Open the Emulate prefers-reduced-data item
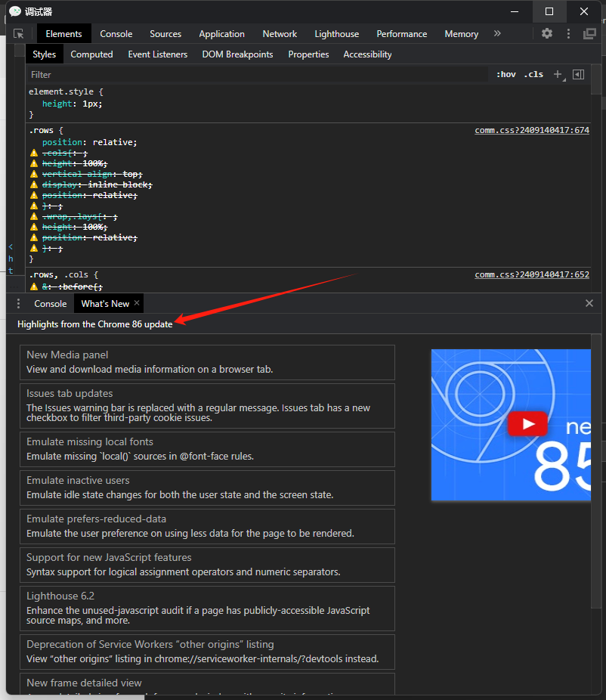Screen dimensions: 606x700 [x=208, y=526]
